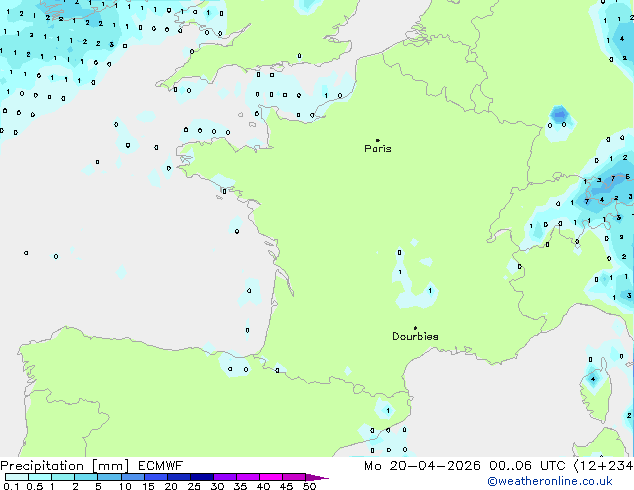Pick the 20–25 mm legend swatch

[179, 477]
